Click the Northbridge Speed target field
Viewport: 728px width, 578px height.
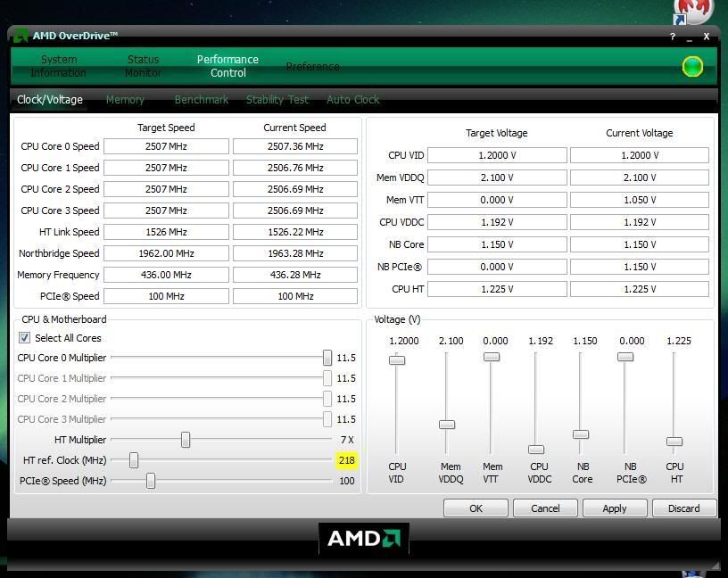[x=166, y=253]
